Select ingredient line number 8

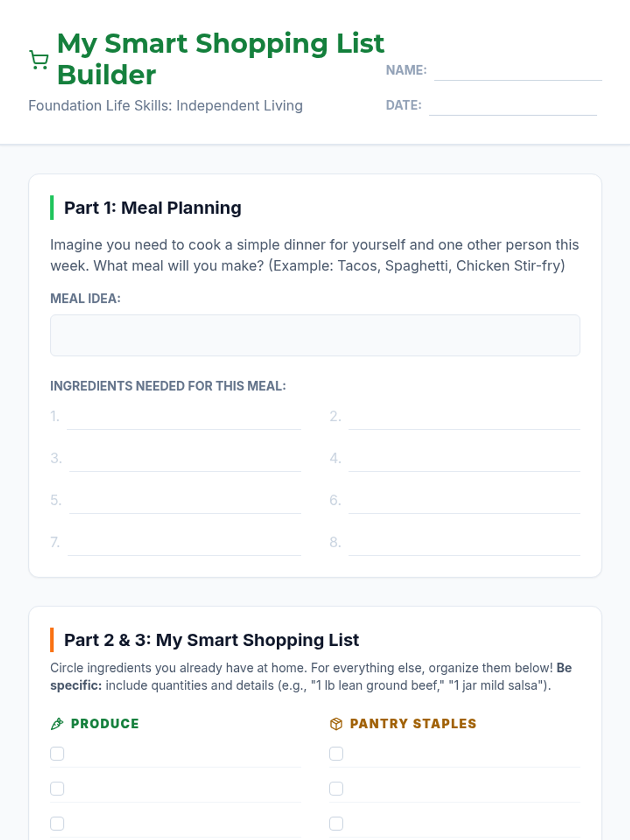pyautogui.click(x=464, y=544)
